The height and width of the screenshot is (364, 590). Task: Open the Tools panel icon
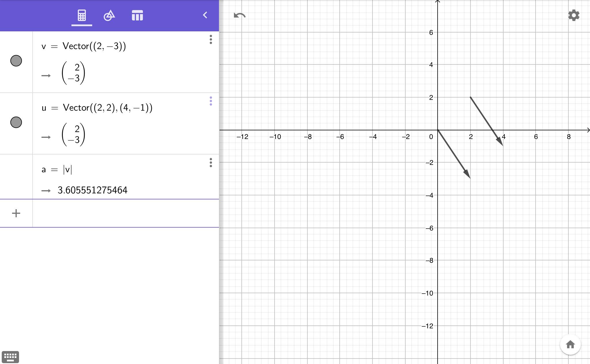coord(109,15)
